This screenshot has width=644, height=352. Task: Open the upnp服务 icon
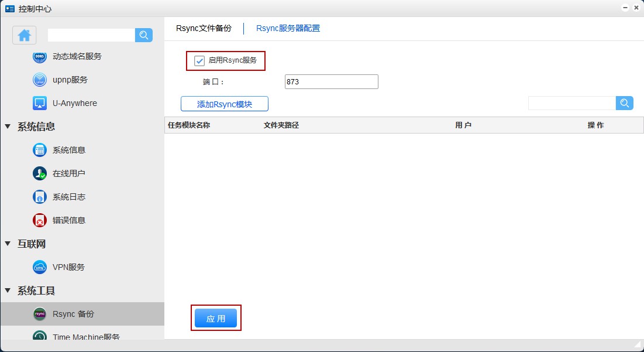point(40,80)
